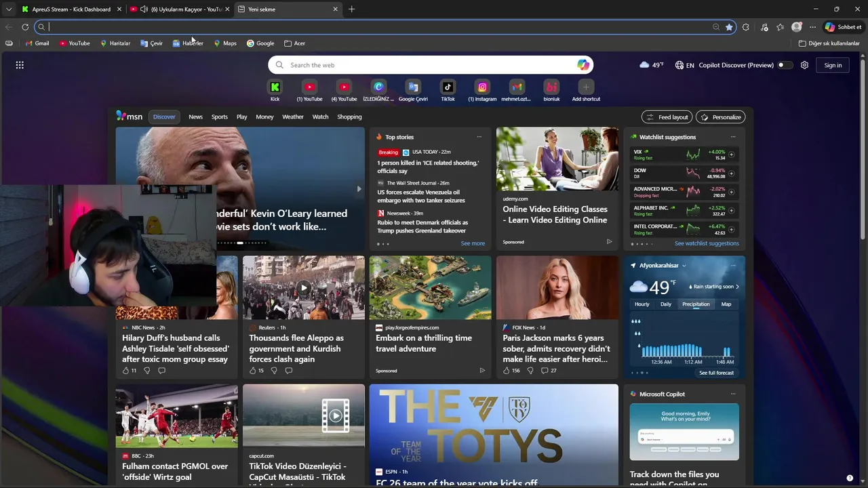Click the Sign in button
Image resolution: width=868 pixels, height=488 pixels.
tap(833, 65)
